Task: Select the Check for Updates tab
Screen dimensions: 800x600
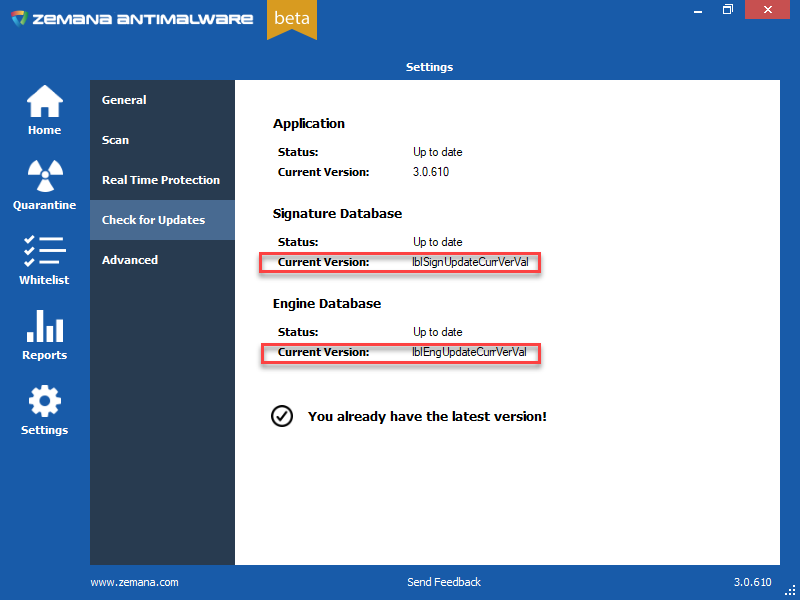Action: click(162, 220)
